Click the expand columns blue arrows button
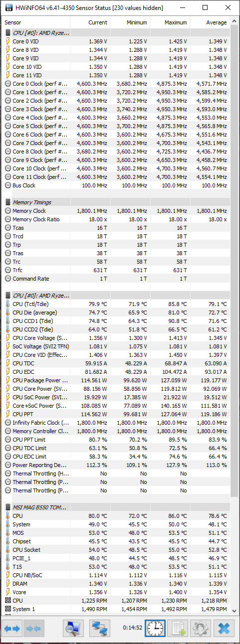The image size is (240, 644). point(12,629)
